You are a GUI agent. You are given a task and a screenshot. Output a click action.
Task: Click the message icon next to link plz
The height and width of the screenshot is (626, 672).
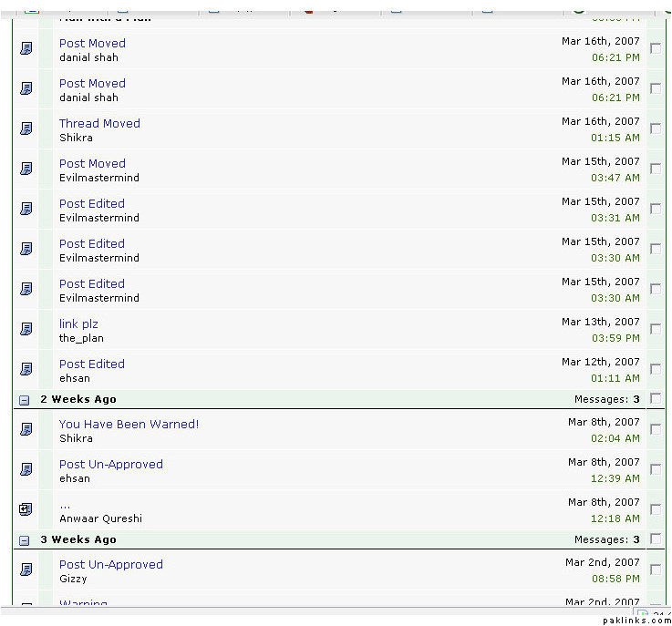click(26, 329)
